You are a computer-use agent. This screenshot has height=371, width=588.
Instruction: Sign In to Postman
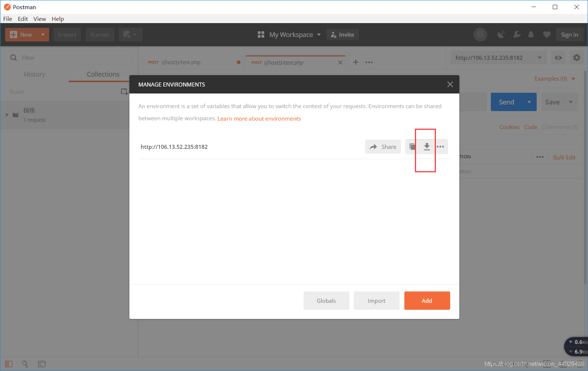[569, 34]
